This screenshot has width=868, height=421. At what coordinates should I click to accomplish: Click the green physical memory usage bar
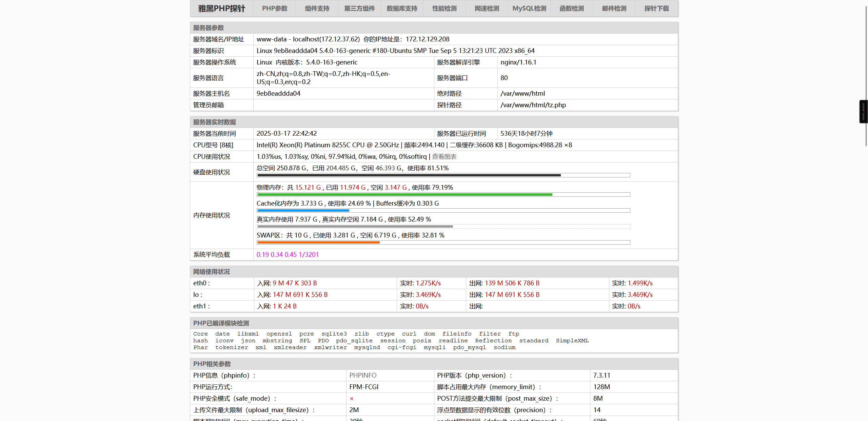[x=405, y=195]
